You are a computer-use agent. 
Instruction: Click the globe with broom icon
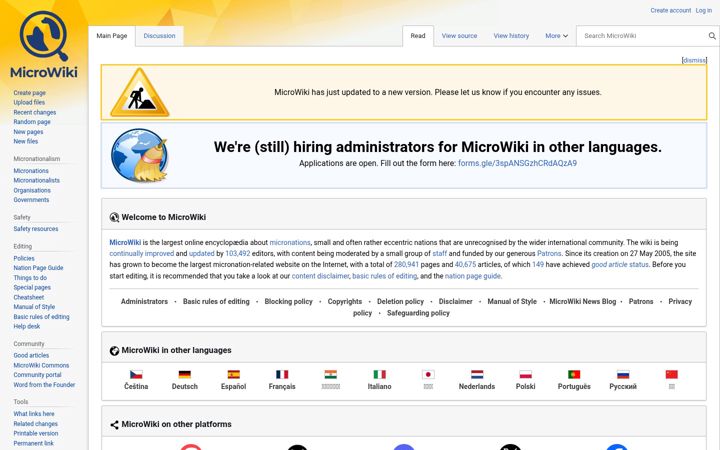coord(140,155)
